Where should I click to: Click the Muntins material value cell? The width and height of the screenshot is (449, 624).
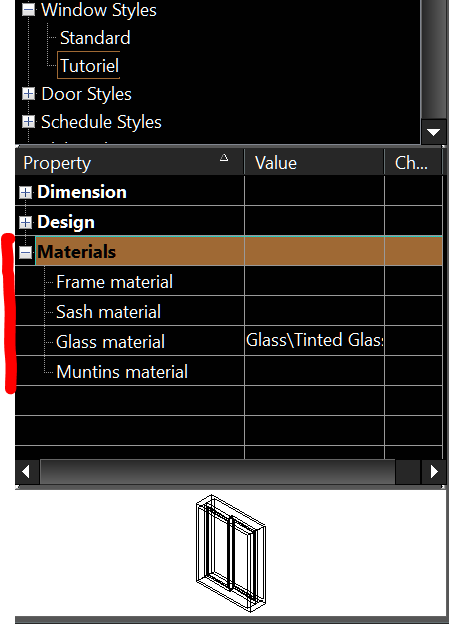[x=314, y=371]
